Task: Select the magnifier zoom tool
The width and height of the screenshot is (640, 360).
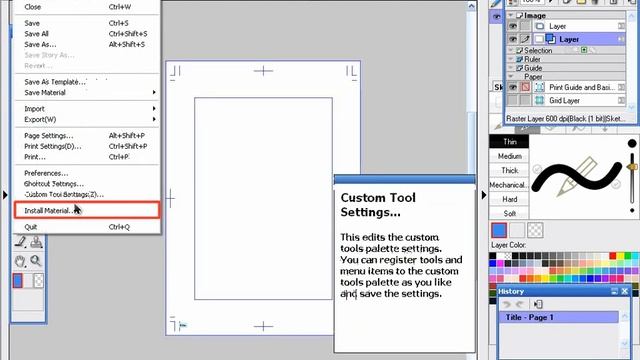Action: (x=36, y=261)
